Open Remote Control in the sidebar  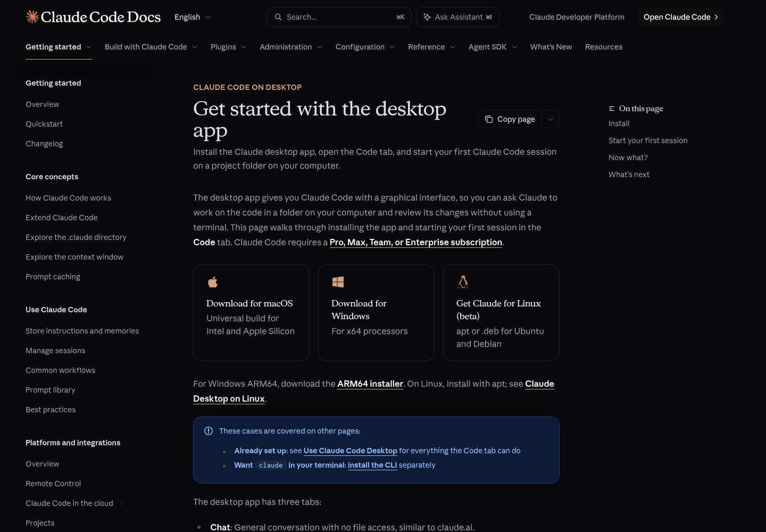coord(53,484)
